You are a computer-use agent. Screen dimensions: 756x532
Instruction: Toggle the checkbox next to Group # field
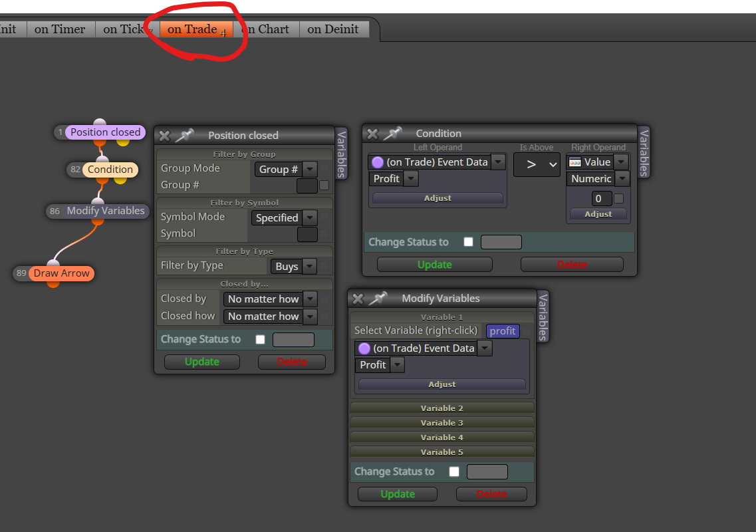(324, 186)
